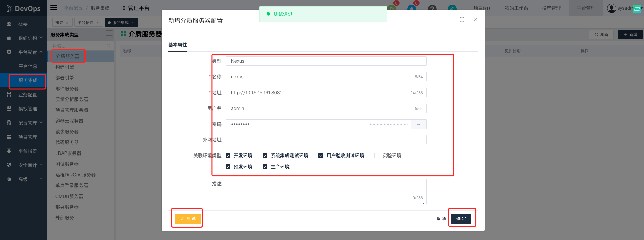
Task: Open the 类型 Nexus dropdown
Action: pos(326,61)
